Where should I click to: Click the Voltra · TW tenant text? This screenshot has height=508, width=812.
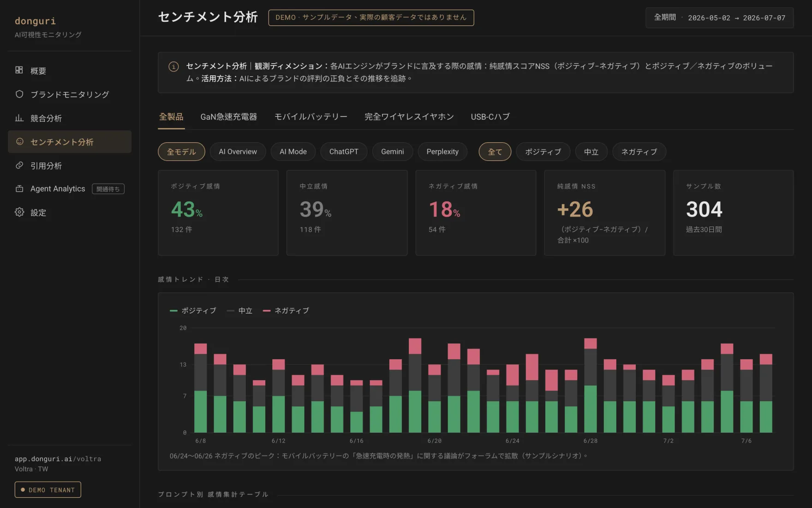tap(31, 469)
